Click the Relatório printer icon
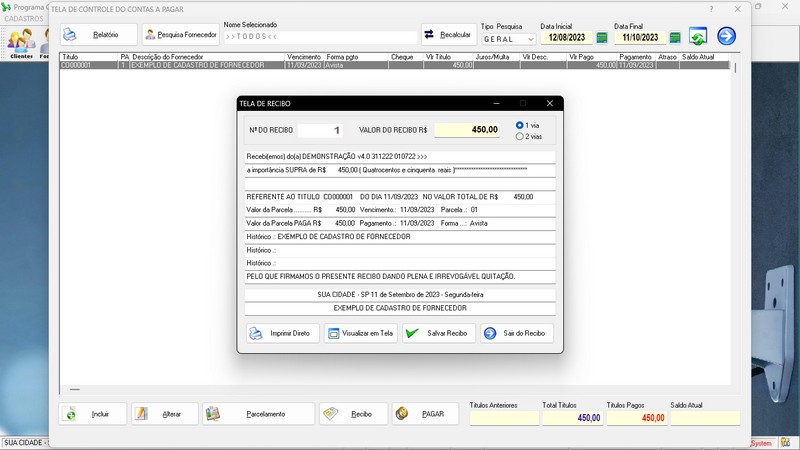The width and height of the screenshot is (800, 450). click(69, 35)
